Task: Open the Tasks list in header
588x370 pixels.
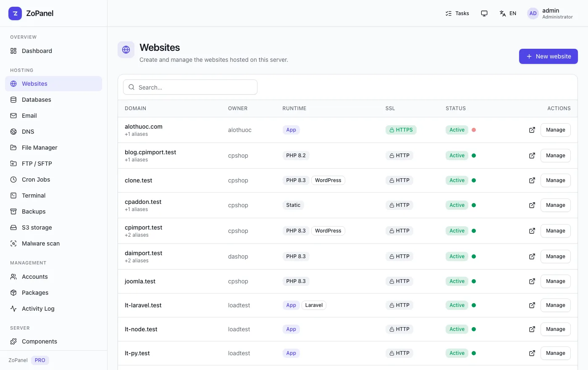Action: coord(457,13)
